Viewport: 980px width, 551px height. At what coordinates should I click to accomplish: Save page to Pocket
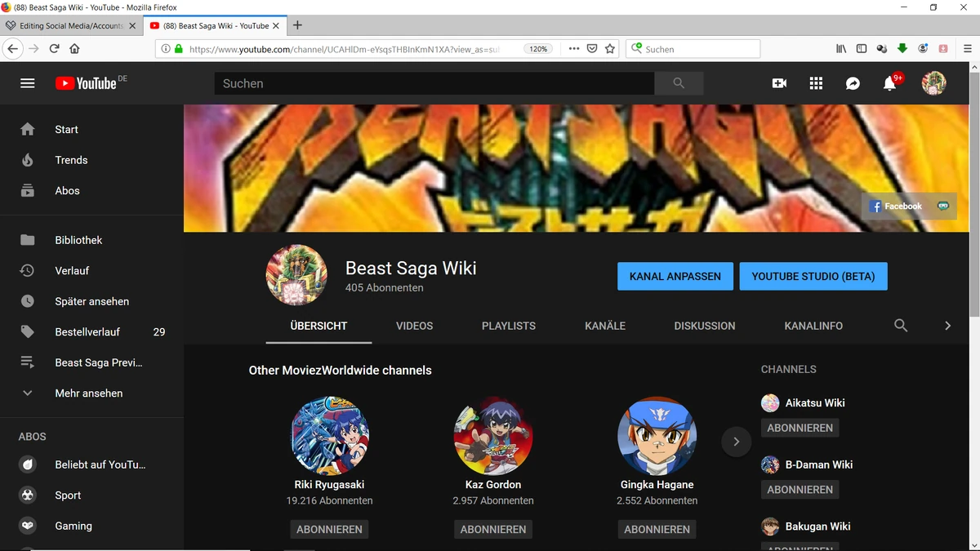(590, 48)
